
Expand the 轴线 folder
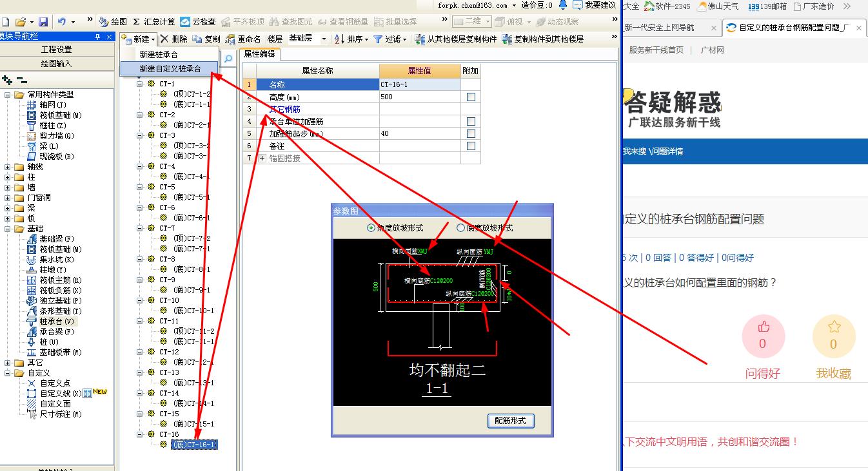(8, 167)
